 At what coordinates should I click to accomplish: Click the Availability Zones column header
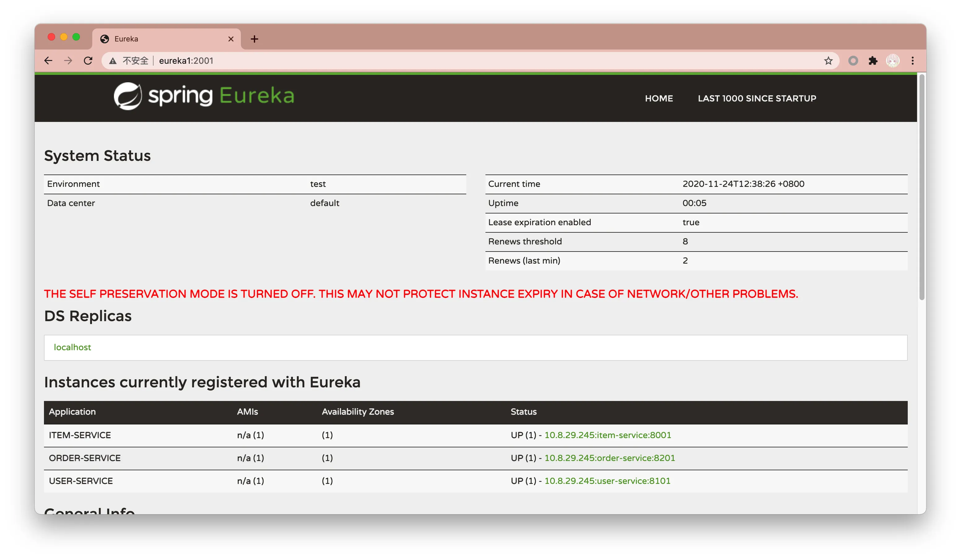coord(358,412)
